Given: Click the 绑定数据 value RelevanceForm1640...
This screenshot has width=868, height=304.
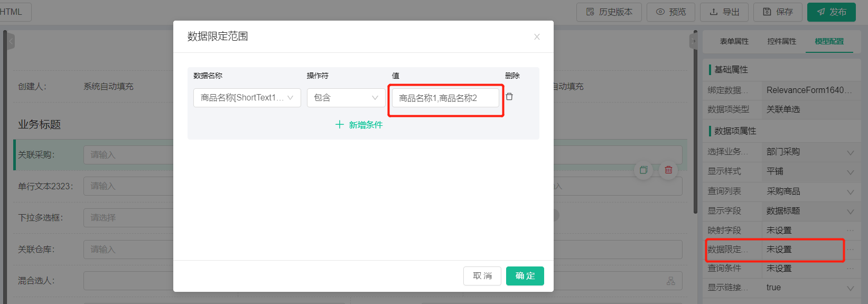Looking at the screenshot, I should pos(809,90).
